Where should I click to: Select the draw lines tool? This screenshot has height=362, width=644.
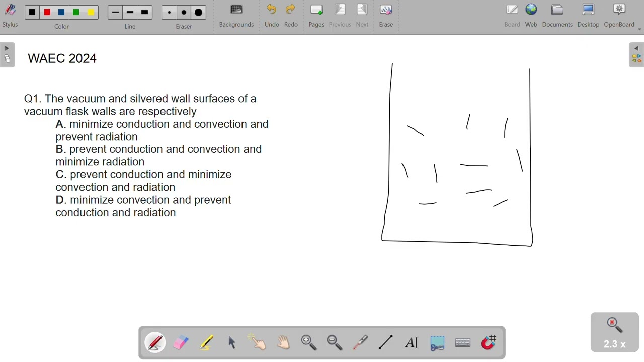pos(386,343)
